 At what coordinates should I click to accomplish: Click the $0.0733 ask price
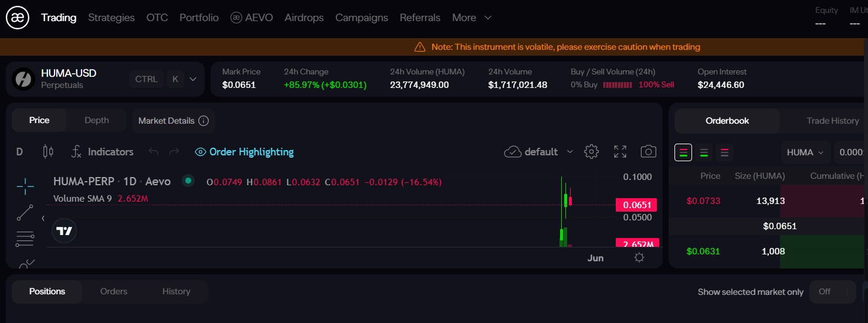click(x=703, y=201)
